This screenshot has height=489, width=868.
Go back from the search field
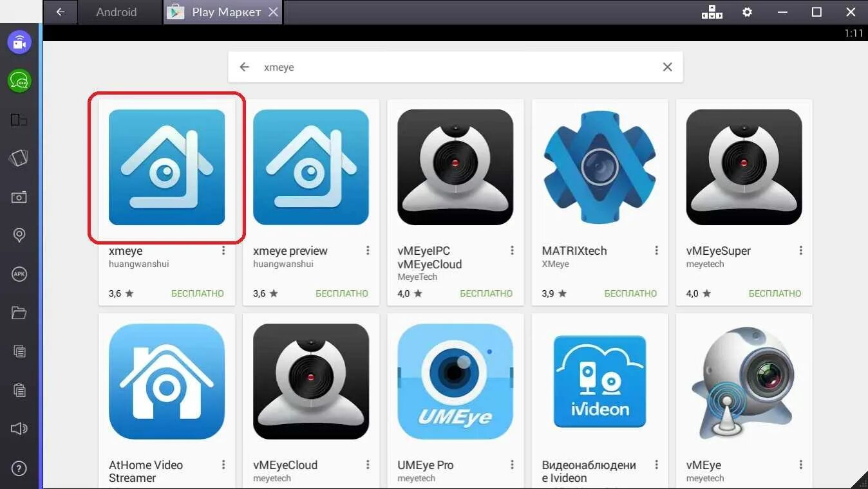point(244,67)
